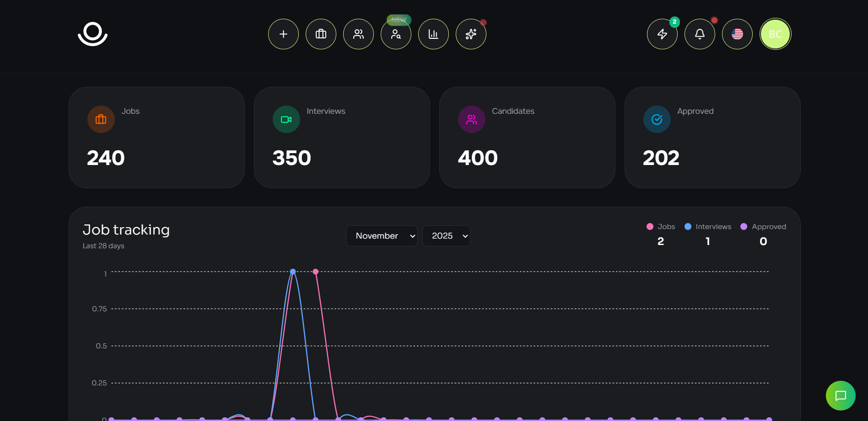Open the AI sparkles feature icon

(x=471, y=34)
